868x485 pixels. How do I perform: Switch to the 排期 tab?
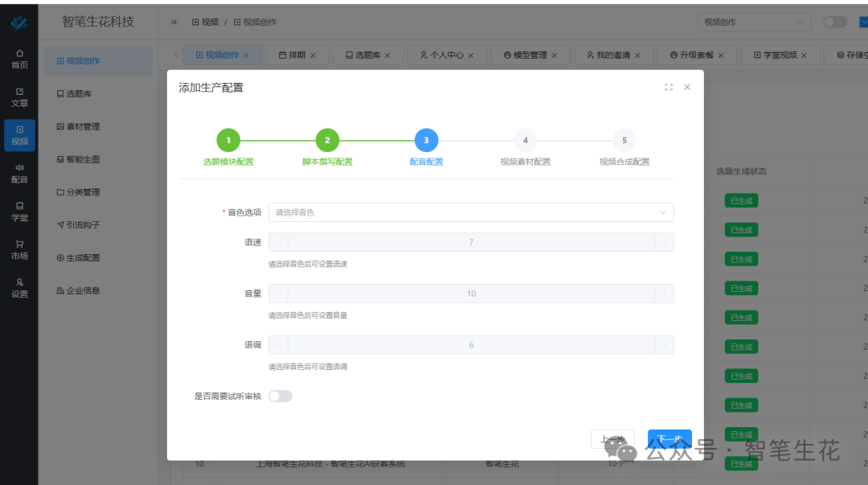point(295,55)
